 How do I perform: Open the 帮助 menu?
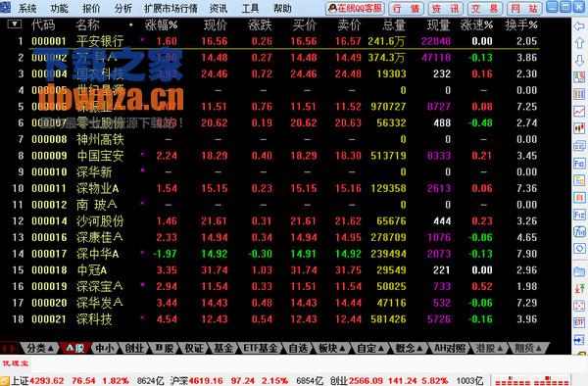[x=282, y=8]
